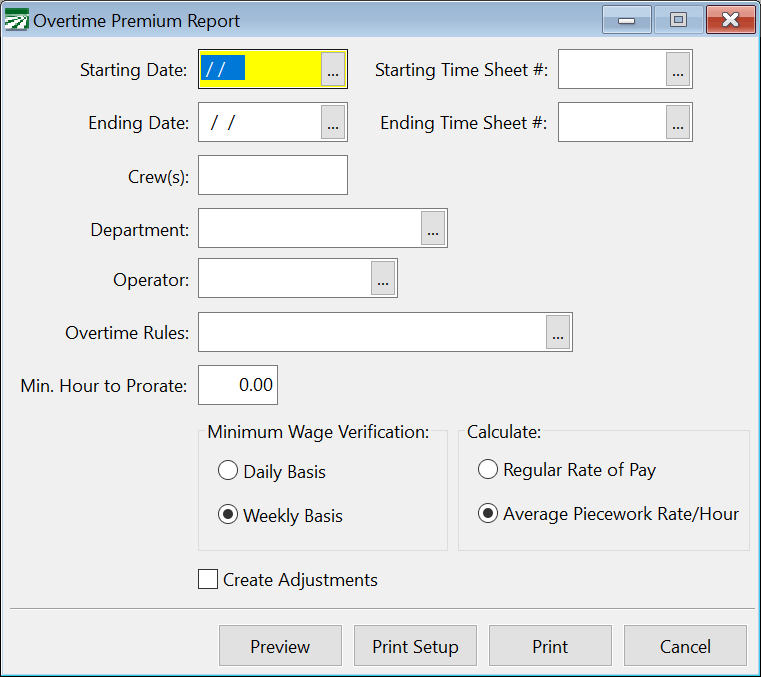Viewport: 761px width, 677px height.
Task: Maximize the Overtime Premium Report window
Action: coord(678,19)
